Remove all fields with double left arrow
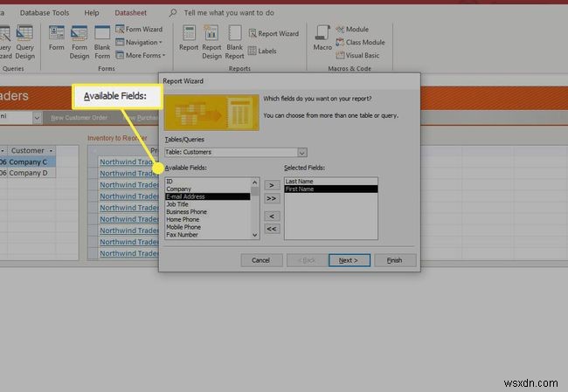568x392 pixels. (272, 229)
